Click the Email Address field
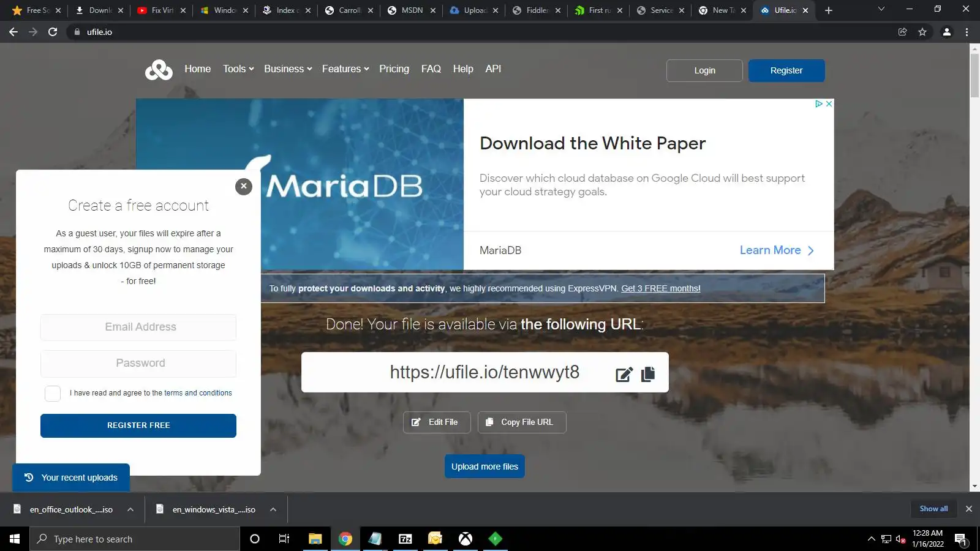 coord(138,328)
